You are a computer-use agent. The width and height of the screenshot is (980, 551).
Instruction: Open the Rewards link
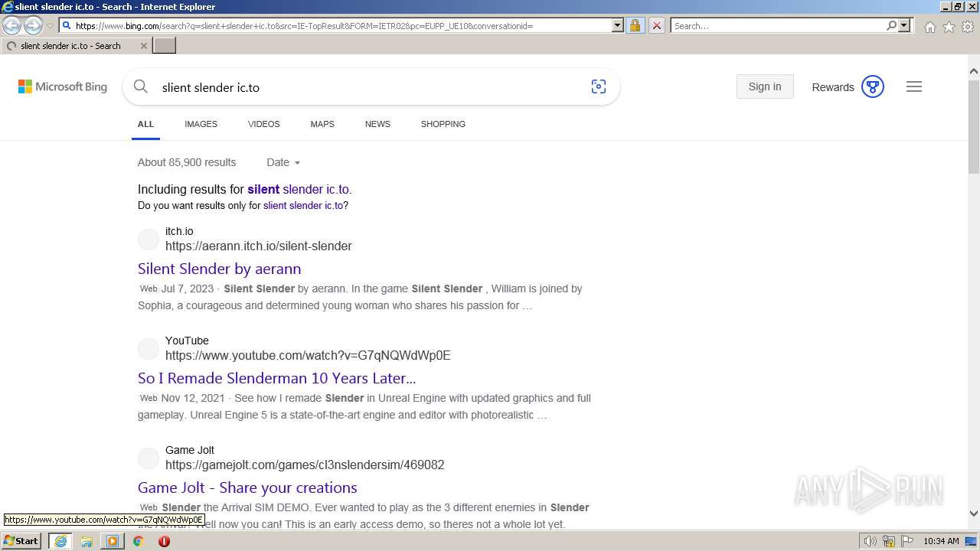click(833, 87)
